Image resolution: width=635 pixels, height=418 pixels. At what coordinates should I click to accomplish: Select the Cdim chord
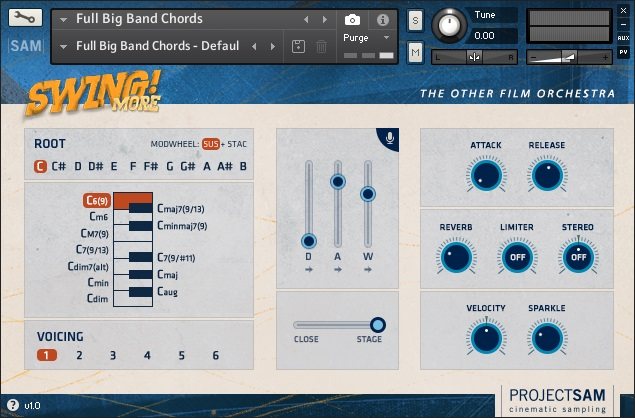pos(98,299)
